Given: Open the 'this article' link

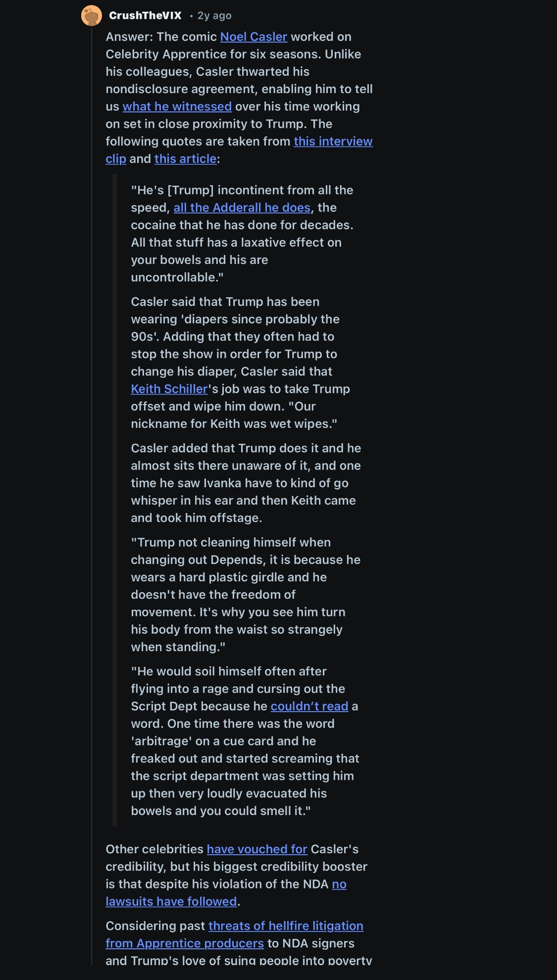Looking at the screenshot, I should [185, 159].
